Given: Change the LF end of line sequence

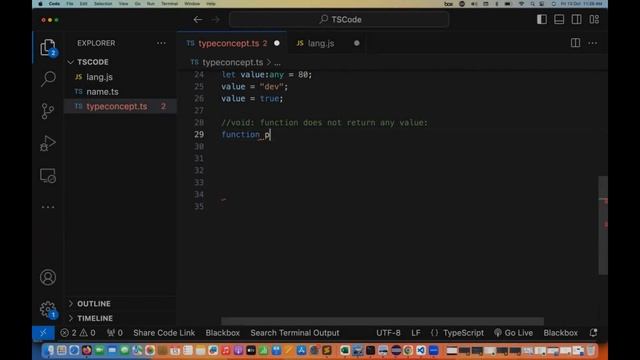Looking at the screenshot, I should (416, 333).
